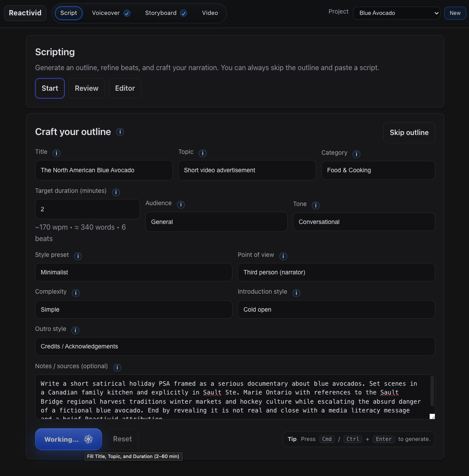Screen dimensions: 469x476
Task: Click the info icon next to Tone
Action: (x=316, y=205)
